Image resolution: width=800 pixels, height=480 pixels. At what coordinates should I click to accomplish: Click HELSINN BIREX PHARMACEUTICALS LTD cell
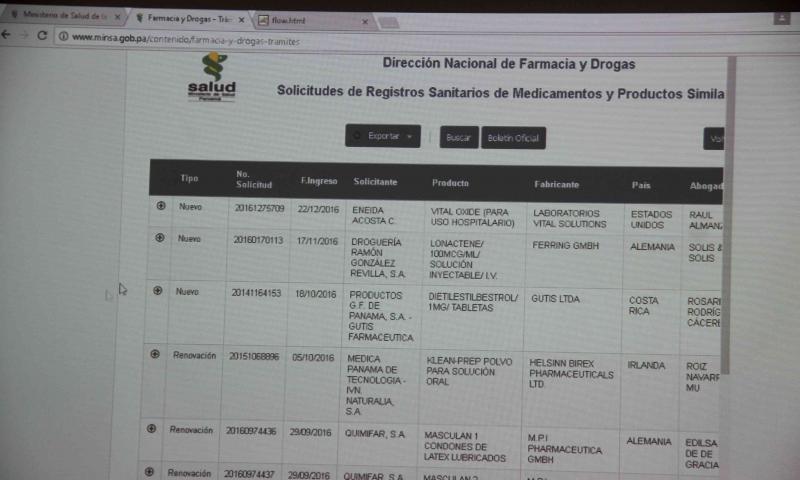[x=571, y=373]
